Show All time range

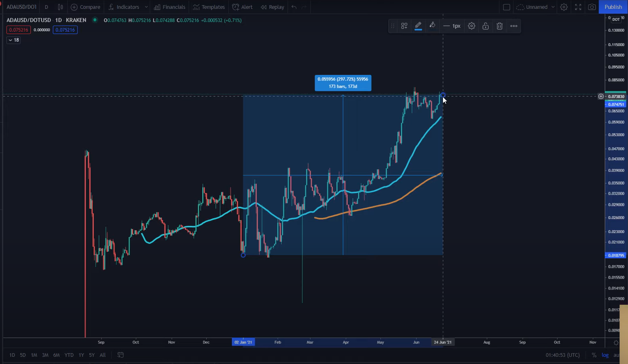(103, 355)
